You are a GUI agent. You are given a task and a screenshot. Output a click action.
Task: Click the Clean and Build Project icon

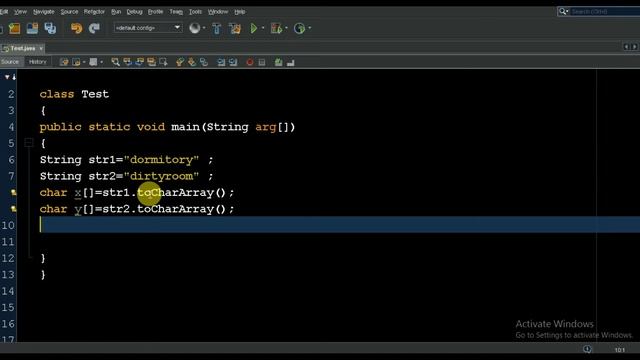click(x=235, y=28)
